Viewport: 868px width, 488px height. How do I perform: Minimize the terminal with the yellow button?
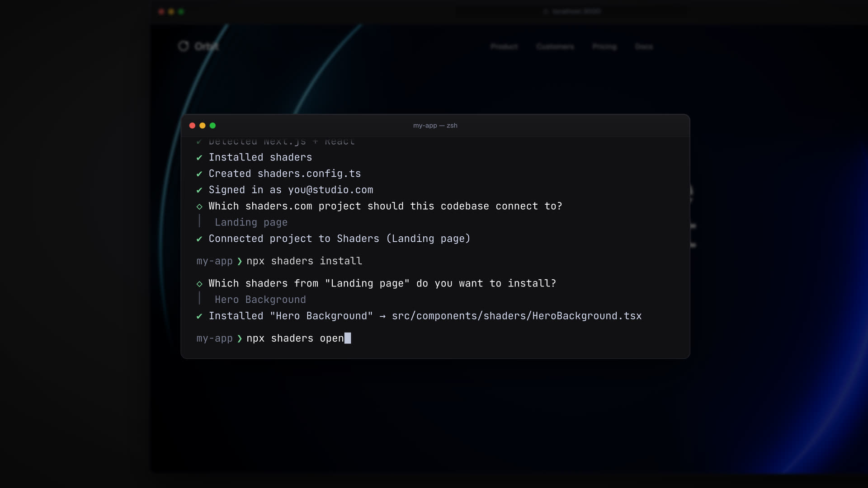click(x=203, y=126)
